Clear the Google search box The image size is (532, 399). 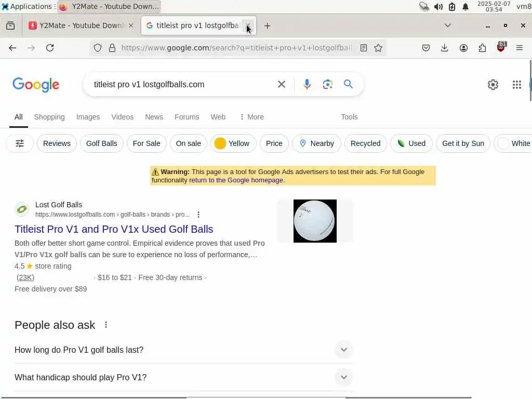tap(281, 84)
